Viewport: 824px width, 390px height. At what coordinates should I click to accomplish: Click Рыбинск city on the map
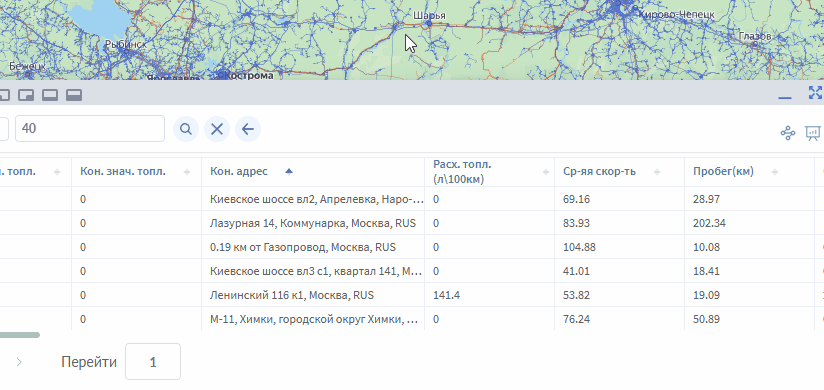[126, 45]
